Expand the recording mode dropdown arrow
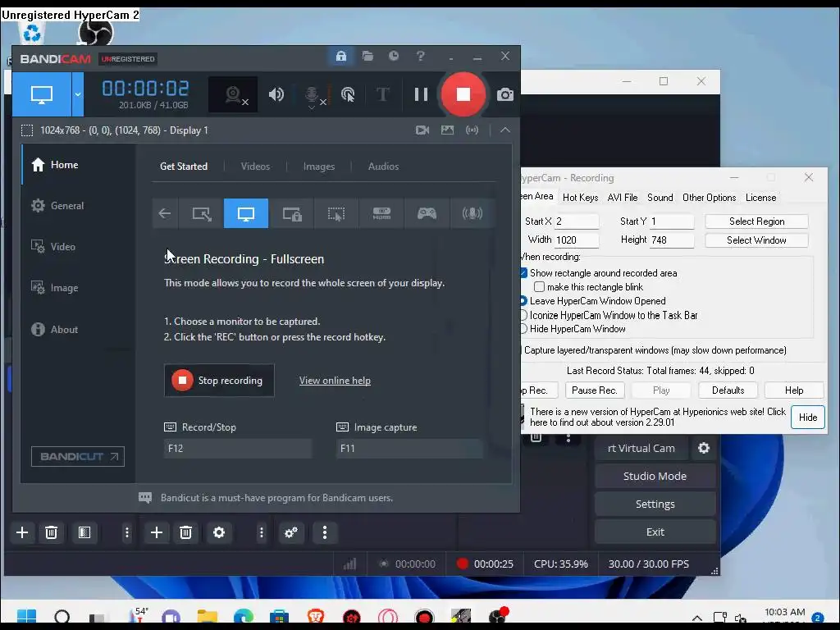Image resolution: width=840 pixels, height=630 pixels. click(78, 94)
